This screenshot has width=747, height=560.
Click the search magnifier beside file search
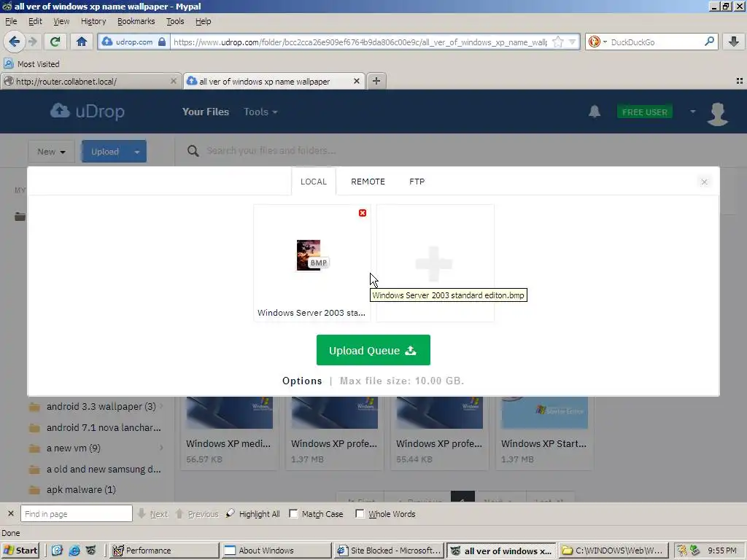(x=193, y=151)
